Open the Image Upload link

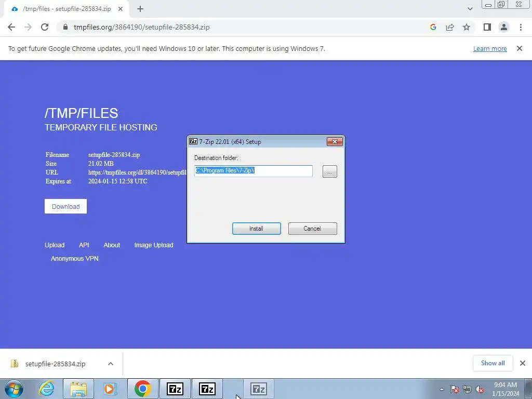pos(154,245)
